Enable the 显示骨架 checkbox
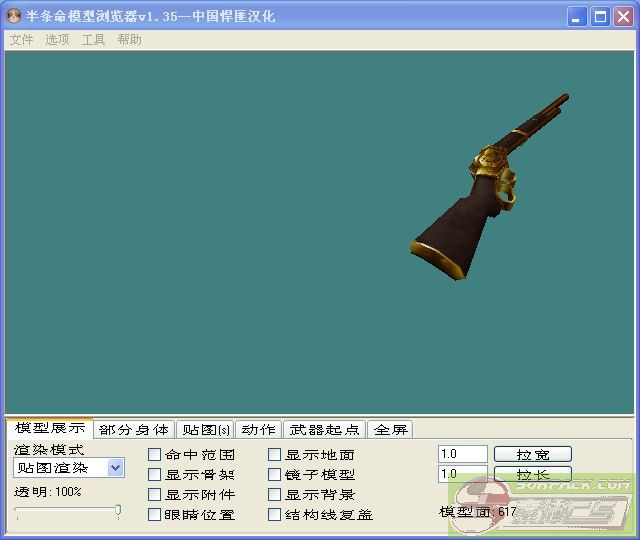The image size is (640, 540). pos(155,475)
